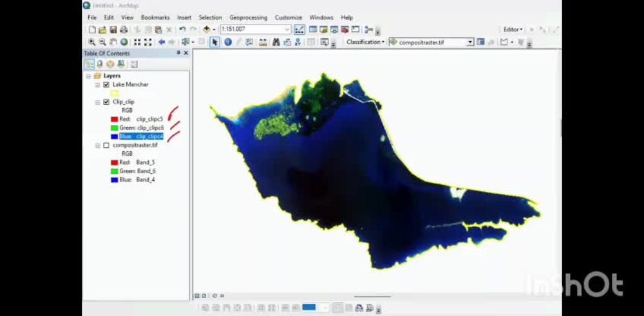Click the Add Data button
Screen dimensions: 644x316
point(207,30)
